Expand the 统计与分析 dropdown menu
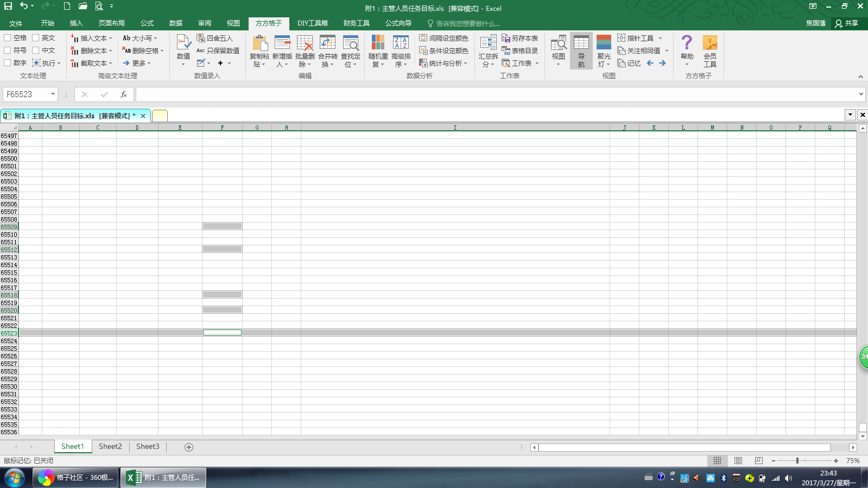868x488 pixels. point(465,64)
